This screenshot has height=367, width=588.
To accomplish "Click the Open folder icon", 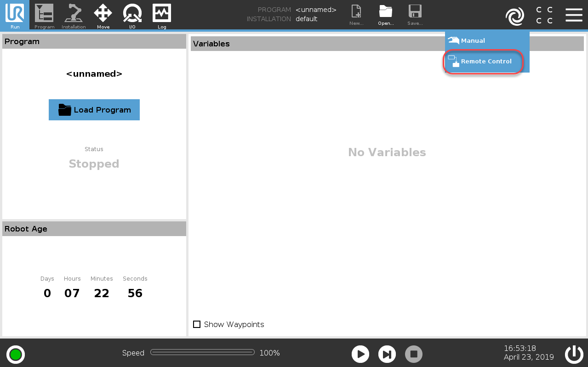I will click(386, 15).
